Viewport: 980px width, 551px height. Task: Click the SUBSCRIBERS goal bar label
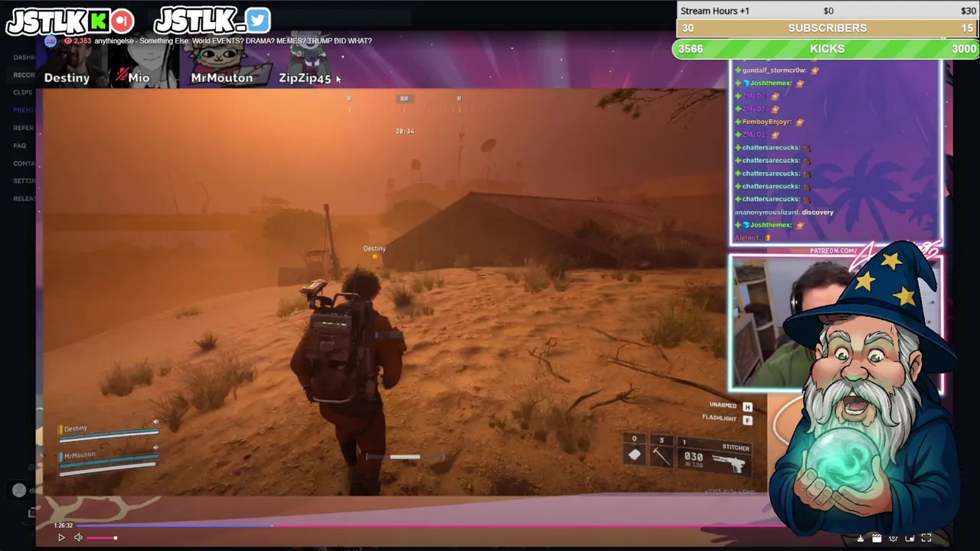(827, 28)
